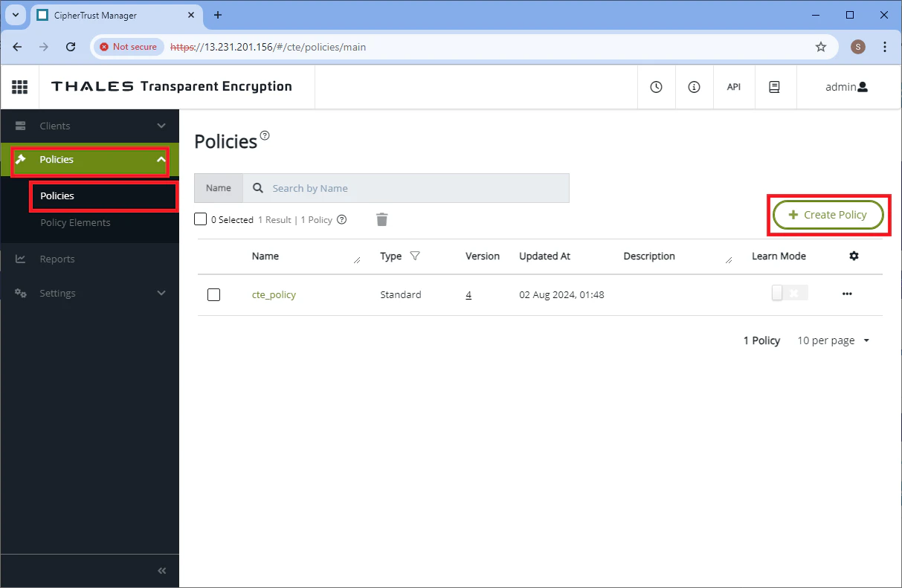Open the admin user menu

(846, 87)
